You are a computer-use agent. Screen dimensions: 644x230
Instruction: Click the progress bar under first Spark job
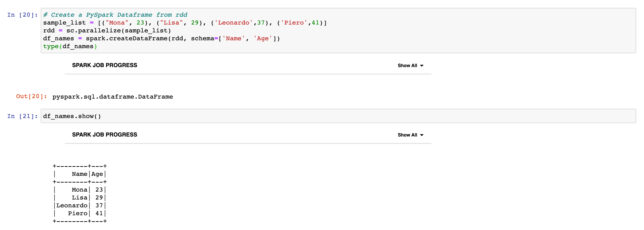pyautogui.click(x=248, y=74)
